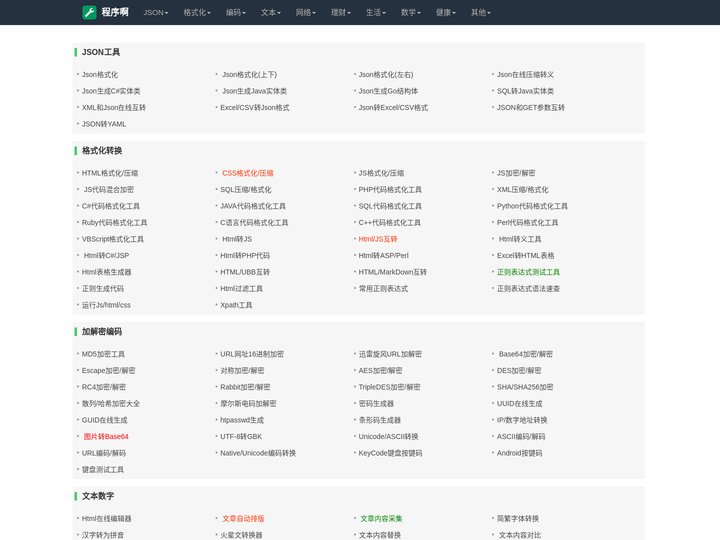The width and height of the screenshot is (720, 540).
Task: Open Json生成Go结构体 link
Action: pos(388,91)
